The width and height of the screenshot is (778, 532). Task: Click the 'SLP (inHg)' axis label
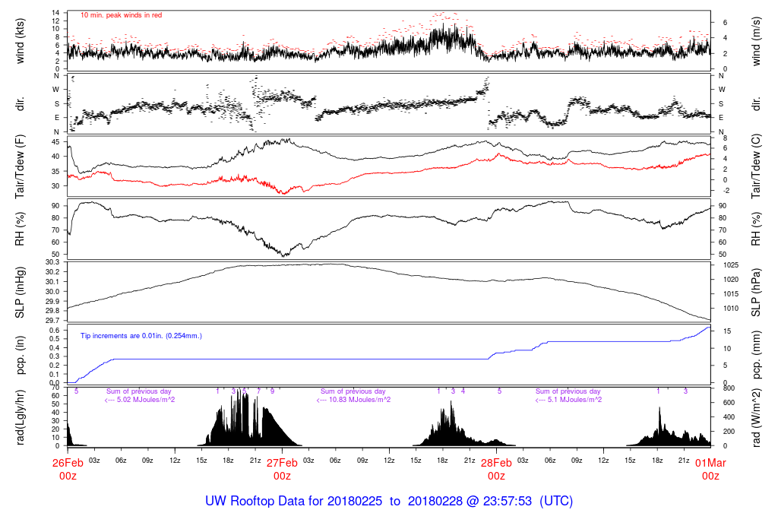pos(20,293)
